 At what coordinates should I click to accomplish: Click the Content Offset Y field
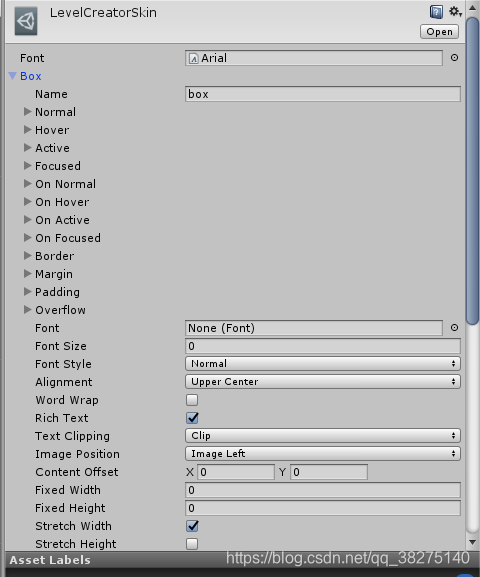pyautogui.click(x=329, y=472)
